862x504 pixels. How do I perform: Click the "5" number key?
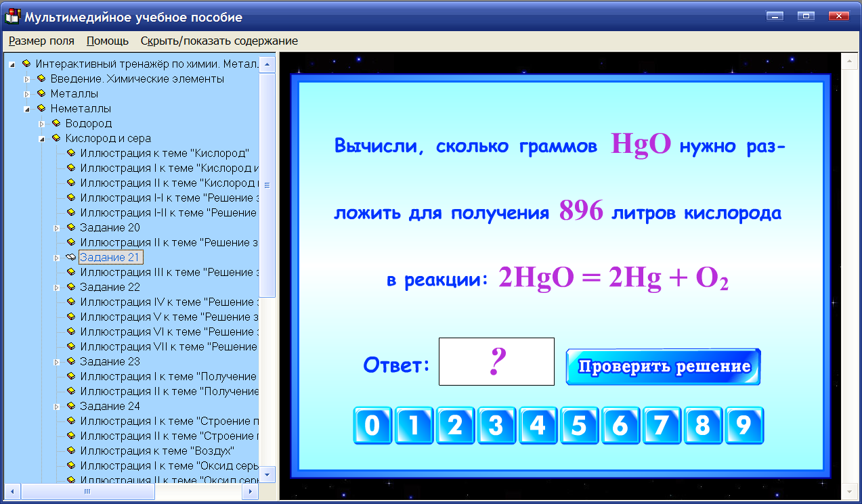tap(579, 425)
